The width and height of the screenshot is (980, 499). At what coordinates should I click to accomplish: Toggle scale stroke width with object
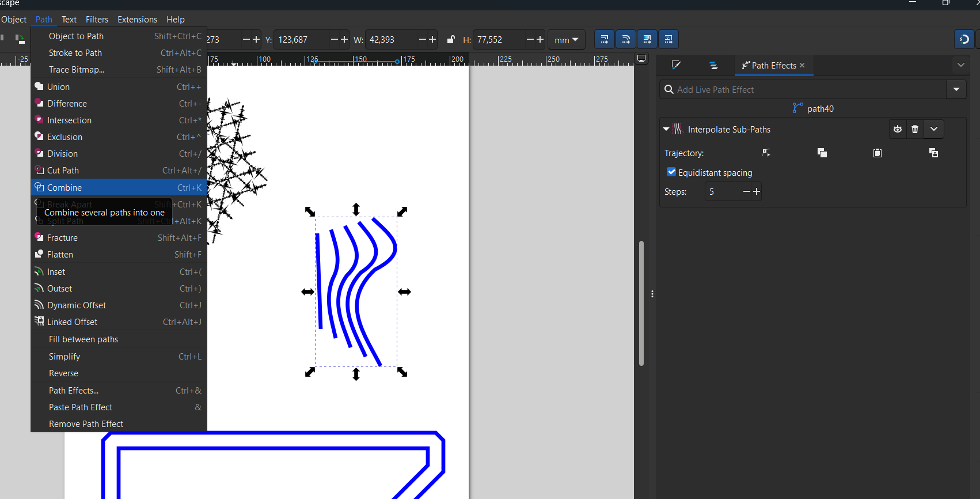coord(604,40)
